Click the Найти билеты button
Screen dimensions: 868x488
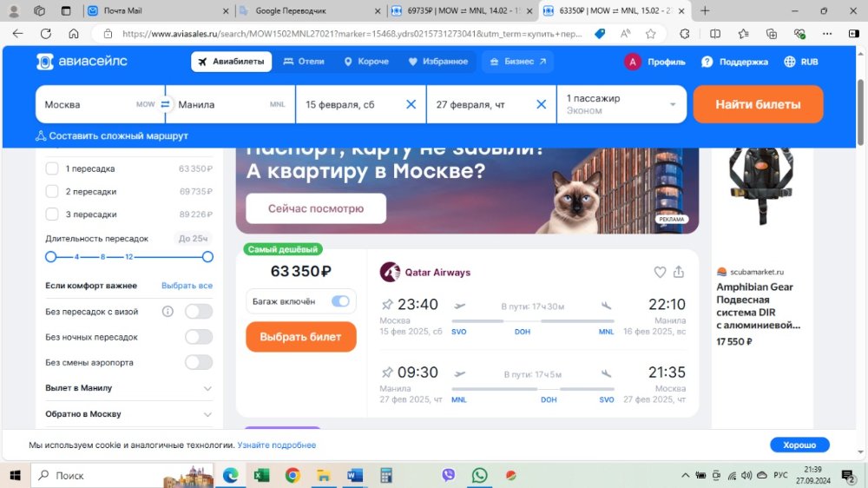(x=758, y=104)
